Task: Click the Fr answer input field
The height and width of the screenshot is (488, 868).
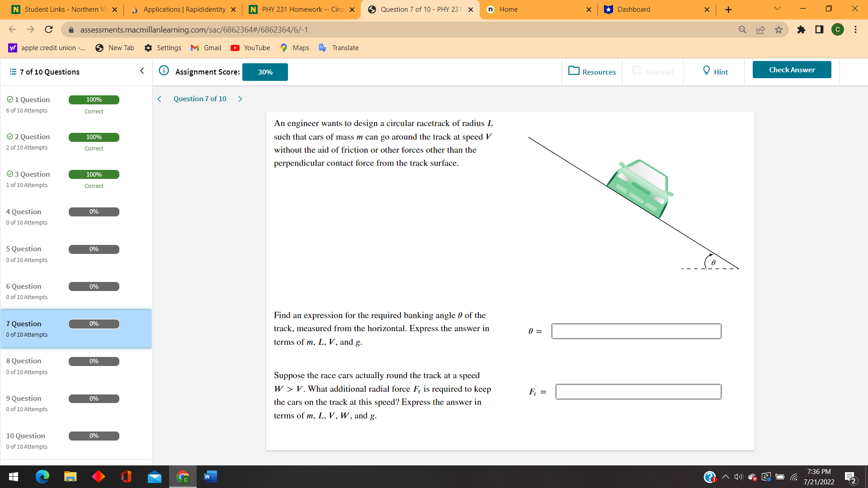Action: (637, 392)
